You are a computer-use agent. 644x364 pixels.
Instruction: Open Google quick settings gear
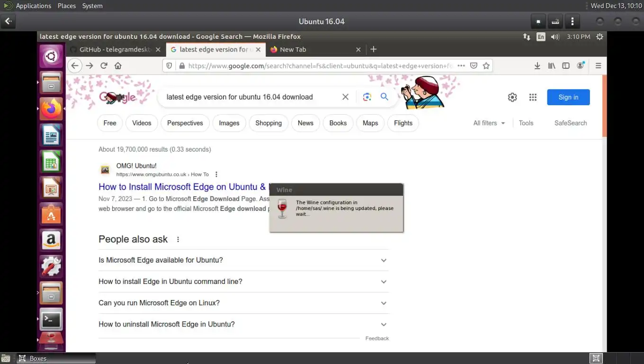[512, 97]
